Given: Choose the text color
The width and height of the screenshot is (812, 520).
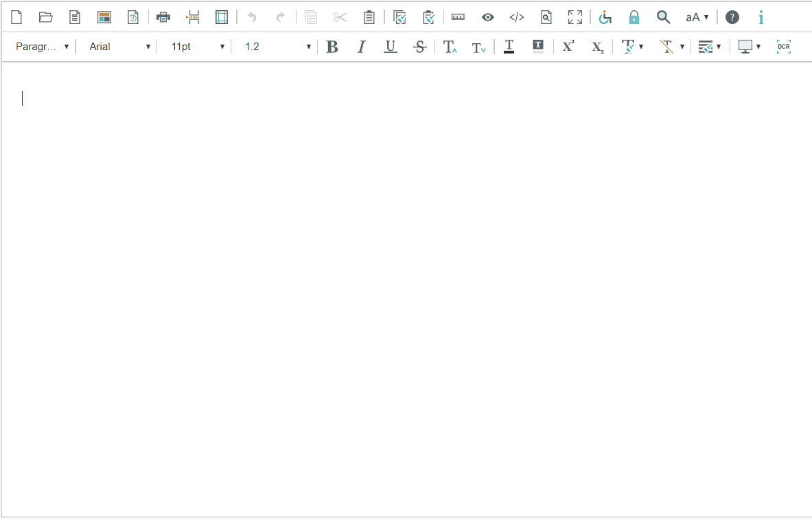Looking at the screenshot, I should (x=509, y=47).
